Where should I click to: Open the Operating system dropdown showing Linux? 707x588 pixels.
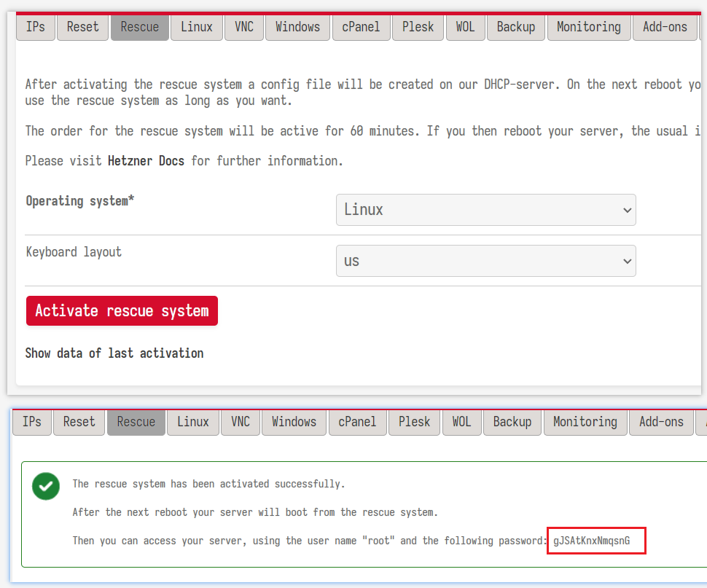pyautogui.click(x=485, y=210)
